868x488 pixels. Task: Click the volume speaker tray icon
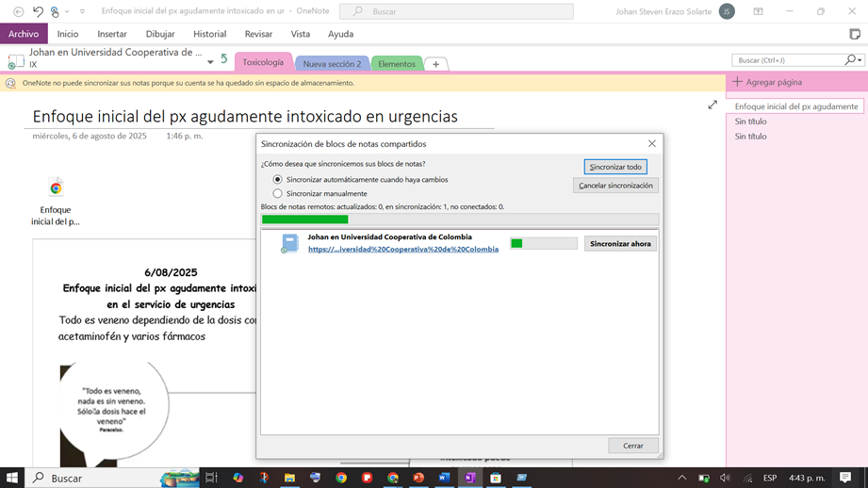tap(725, 478)
